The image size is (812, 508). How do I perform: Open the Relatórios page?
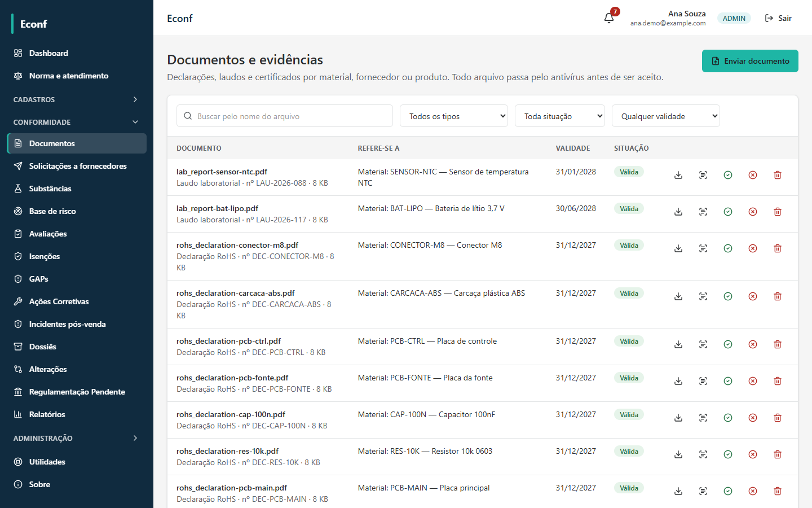[x=77, y=414]
